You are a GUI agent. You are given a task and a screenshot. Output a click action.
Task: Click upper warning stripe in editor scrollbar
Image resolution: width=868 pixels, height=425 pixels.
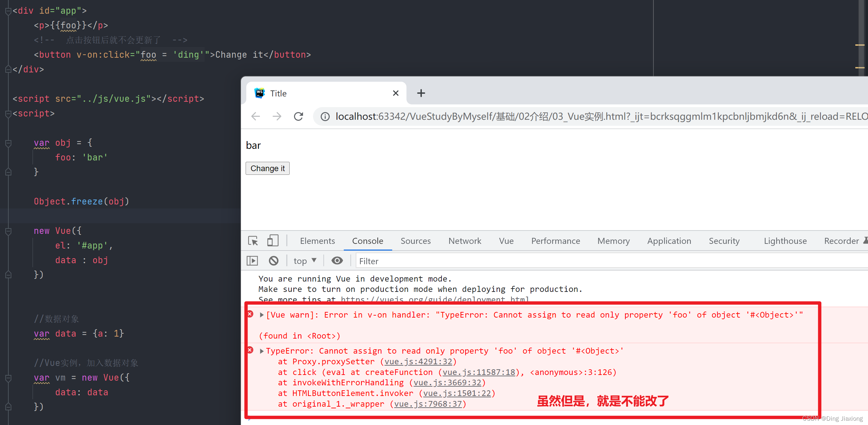point(859,45)
